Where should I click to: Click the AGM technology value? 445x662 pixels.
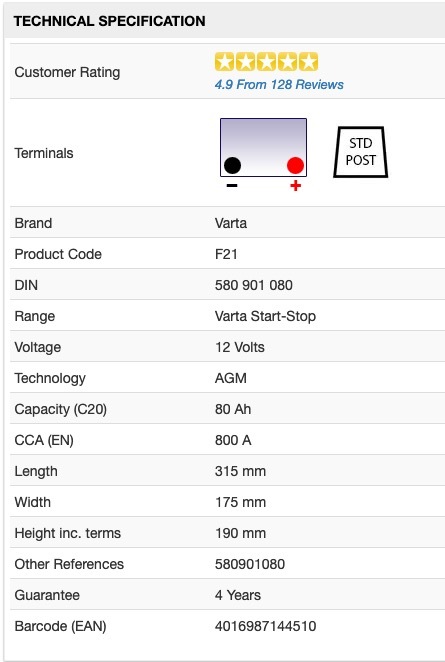(x=231, y=378)
